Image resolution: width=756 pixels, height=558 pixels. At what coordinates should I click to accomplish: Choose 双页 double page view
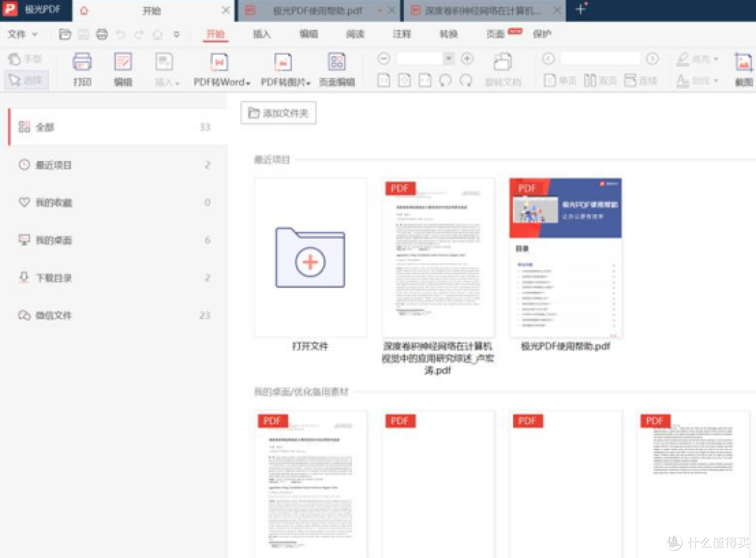tap(601, 80)
